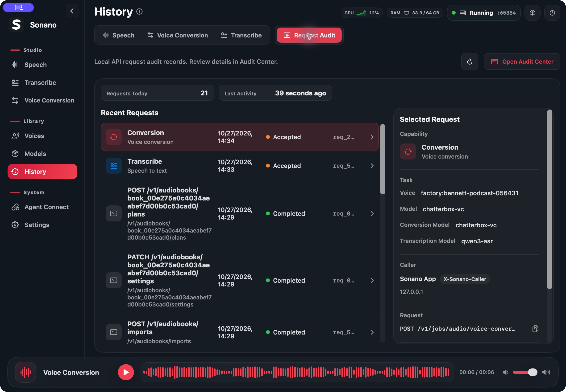Click the Recent Requests list scrollbar
This screenshot has width=566, height=392.
(383, 159)
